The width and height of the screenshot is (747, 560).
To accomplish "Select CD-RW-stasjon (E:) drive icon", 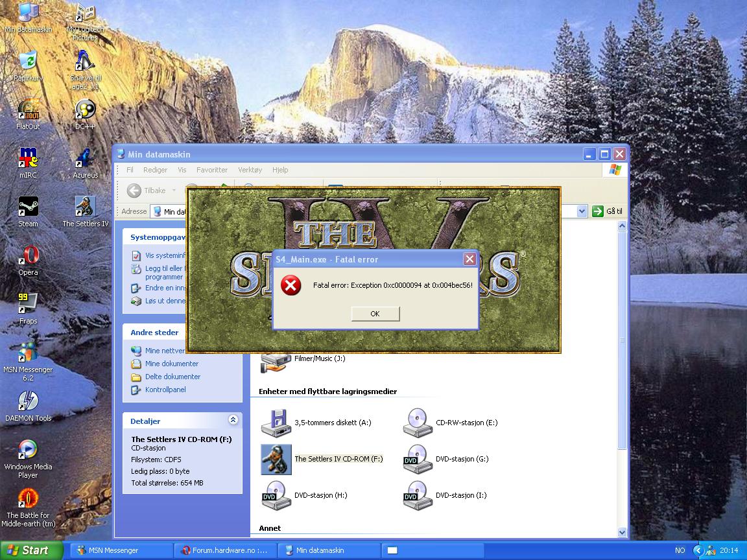I will 451,423.
